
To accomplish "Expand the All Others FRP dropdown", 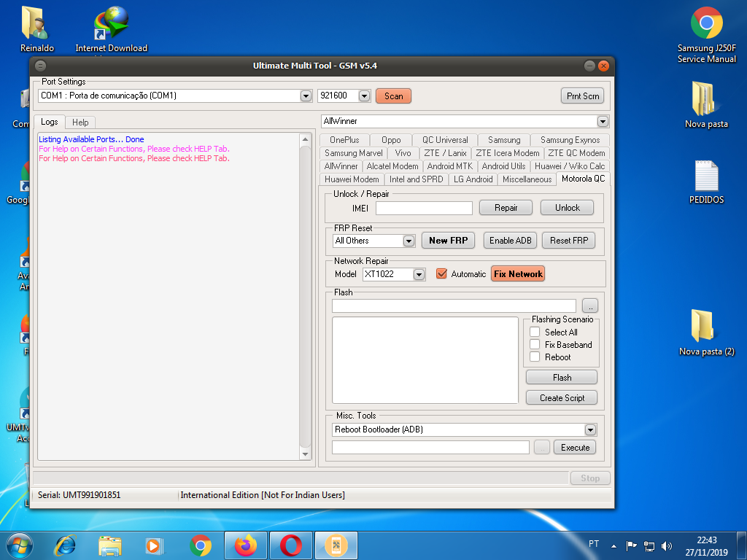I will coord(409,241).
